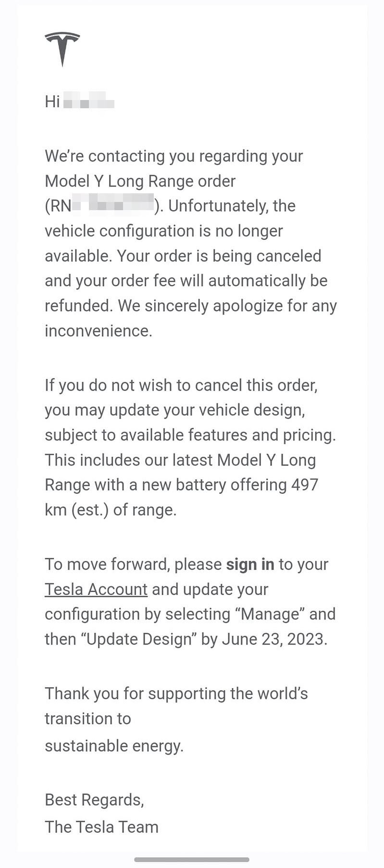
Task: Click the blurred RN order number
Action: point(113,205)
